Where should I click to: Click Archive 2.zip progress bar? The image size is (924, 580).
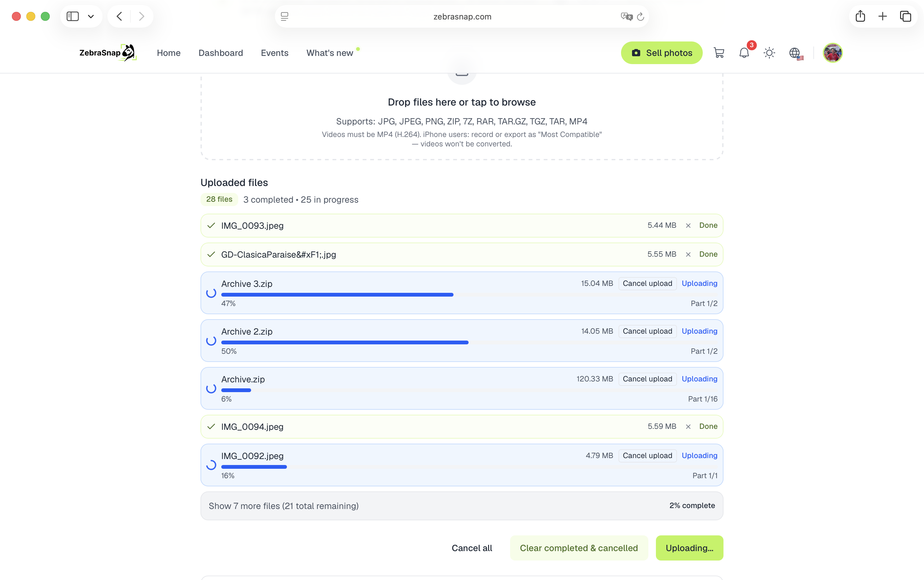tap(469, 342)
